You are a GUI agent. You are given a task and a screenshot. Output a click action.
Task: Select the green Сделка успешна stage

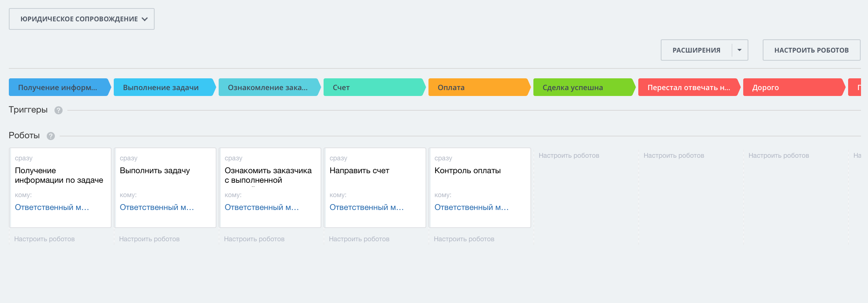[582, 88]
